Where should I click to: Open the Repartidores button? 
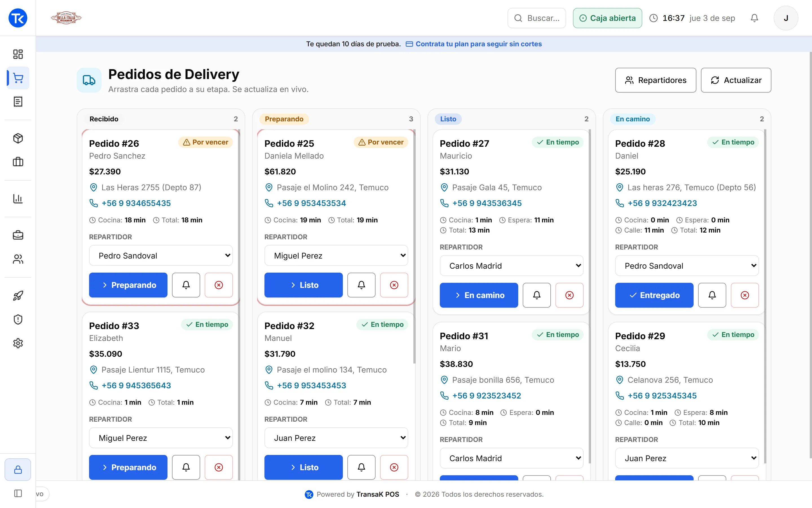pos(656,80)
